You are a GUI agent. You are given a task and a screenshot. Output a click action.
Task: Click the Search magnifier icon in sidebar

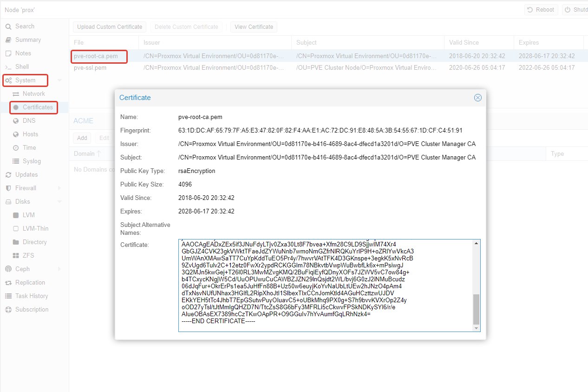click(8, 27)
